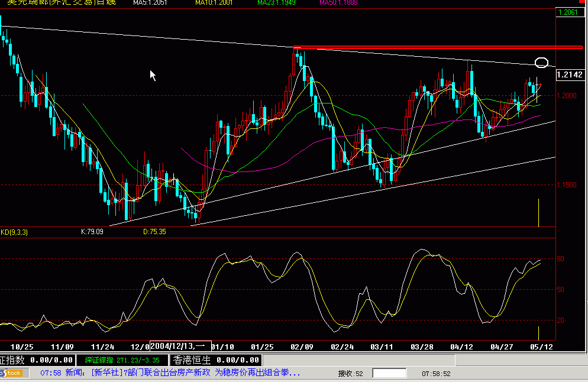Click the 05/12 date on time axis

(x=541, y=347)
